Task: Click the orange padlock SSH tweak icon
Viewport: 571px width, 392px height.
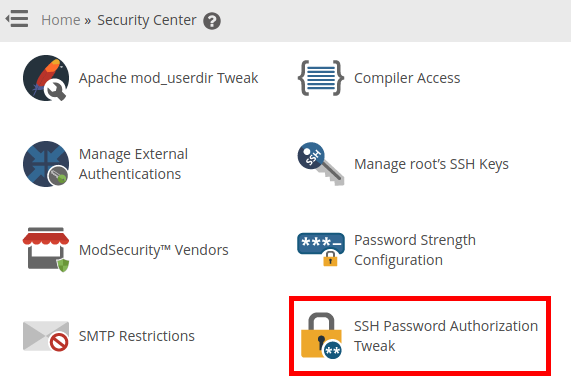Action: point(321,336)
